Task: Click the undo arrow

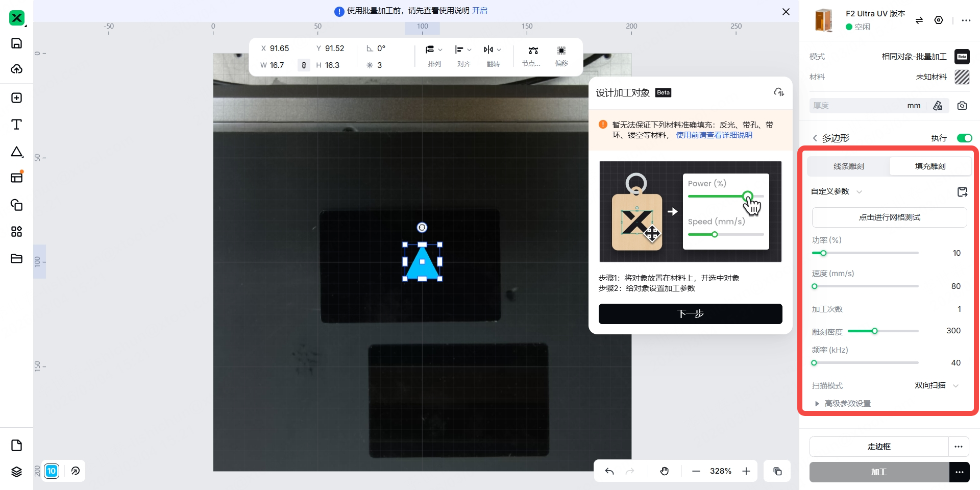Action: (609, 471)
